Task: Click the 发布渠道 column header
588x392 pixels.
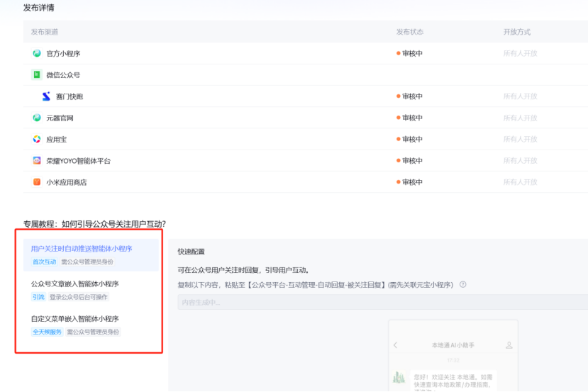Action: pos(44,32)
